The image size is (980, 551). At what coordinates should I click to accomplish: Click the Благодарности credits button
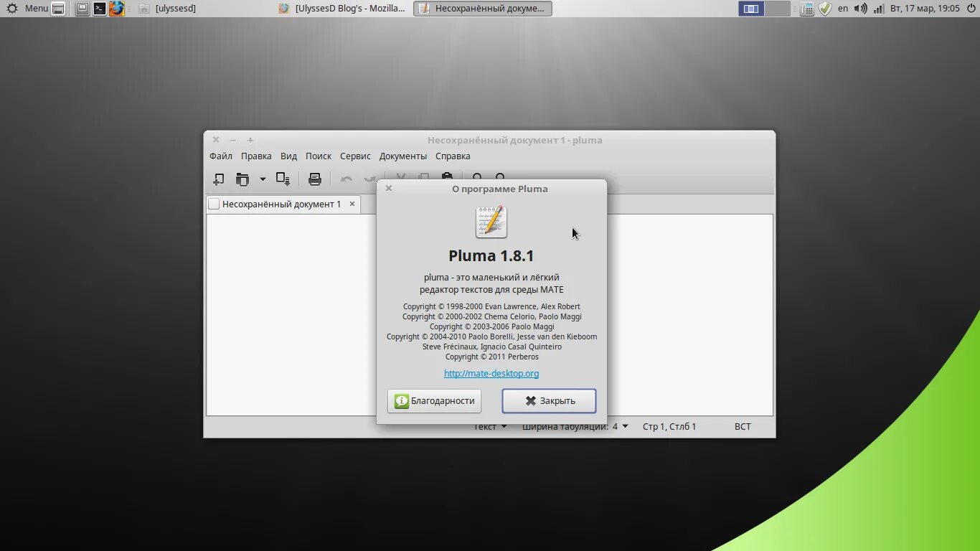[434, 401]
